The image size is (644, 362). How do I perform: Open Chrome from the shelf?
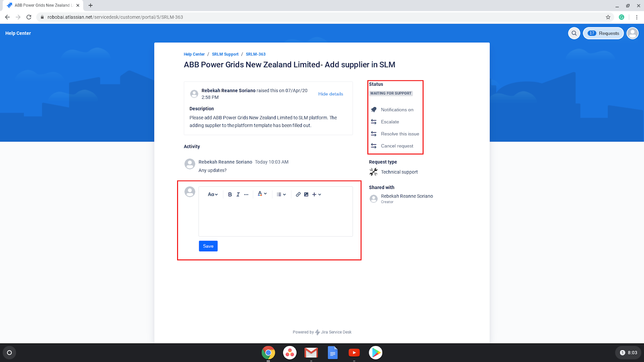pyautogui.click(x=268, y=353)
